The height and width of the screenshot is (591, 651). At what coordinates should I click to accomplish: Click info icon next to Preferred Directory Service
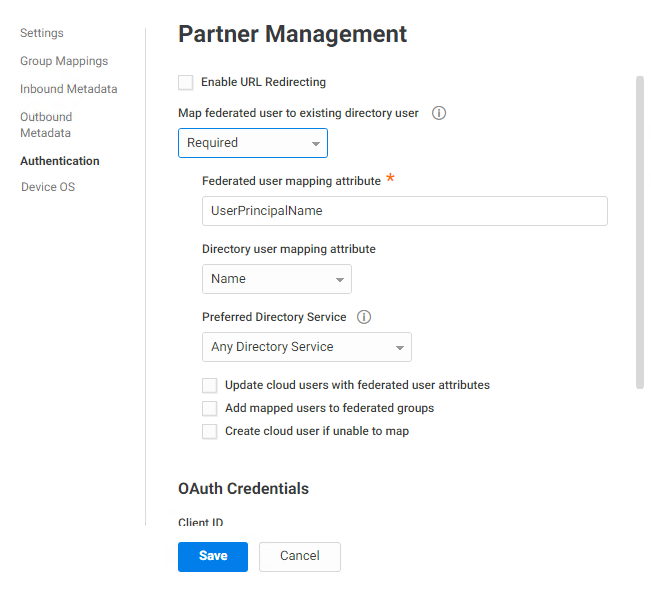[x=364, y=317]
